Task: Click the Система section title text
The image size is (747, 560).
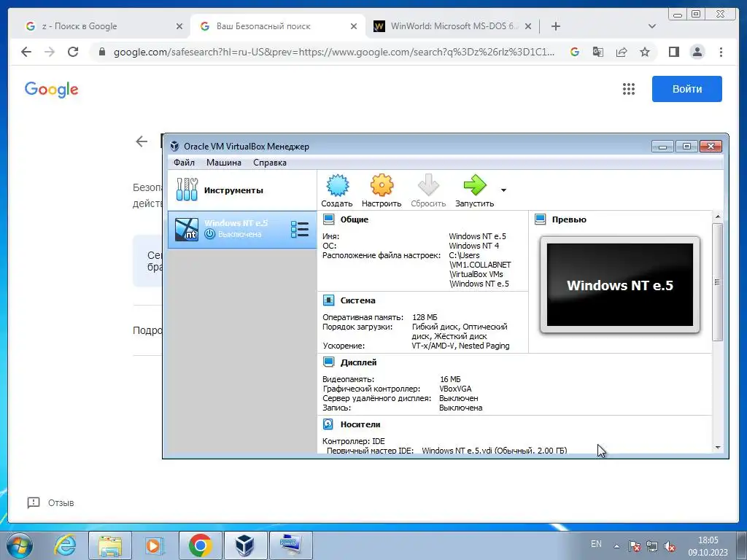Action: click(x=357, y=300)
